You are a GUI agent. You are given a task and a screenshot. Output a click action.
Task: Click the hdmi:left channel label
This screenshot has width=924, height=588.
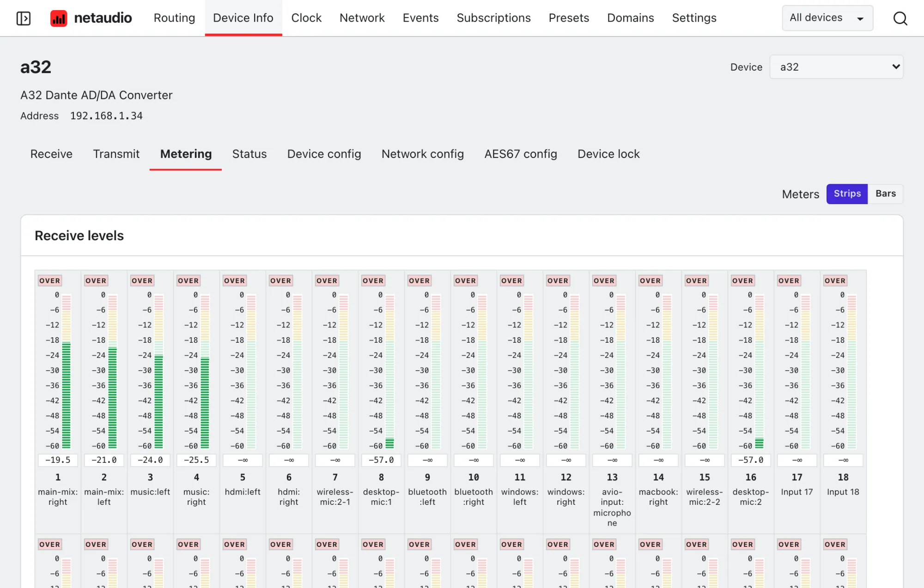click(243, 492)
